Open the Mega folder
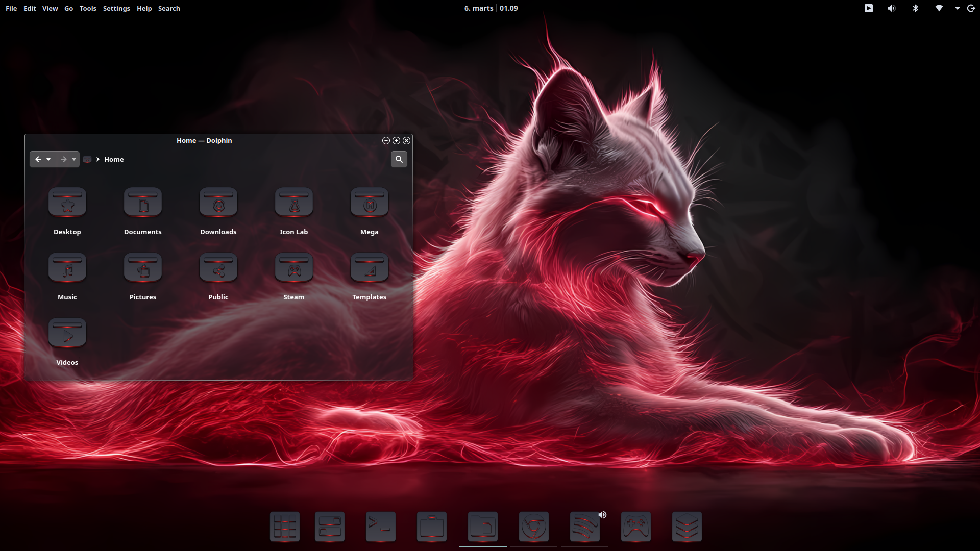The width and height of the screenshot is (980, 551). point(369,203)
